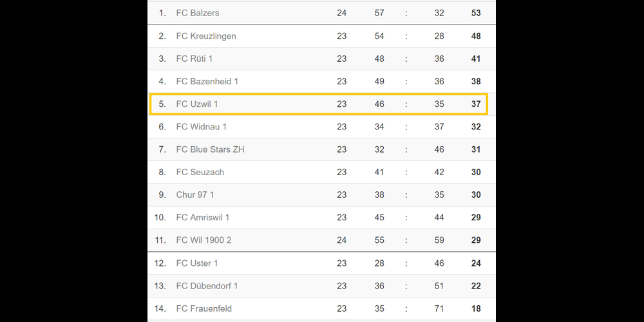
Task: Click FC Balzers' 53 points value
Action: click(x=476, y=13)
